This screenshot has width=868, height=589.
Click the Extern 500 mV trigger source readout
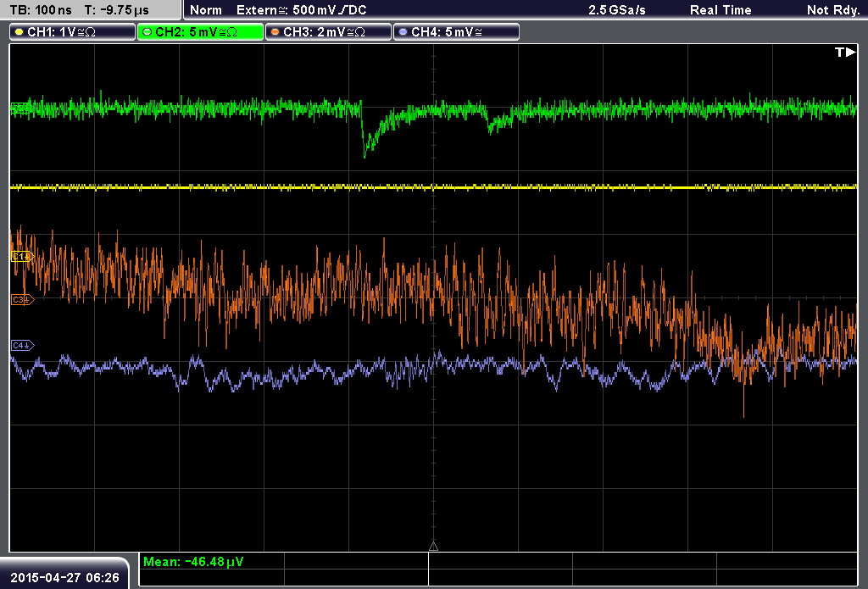(301, 10)
